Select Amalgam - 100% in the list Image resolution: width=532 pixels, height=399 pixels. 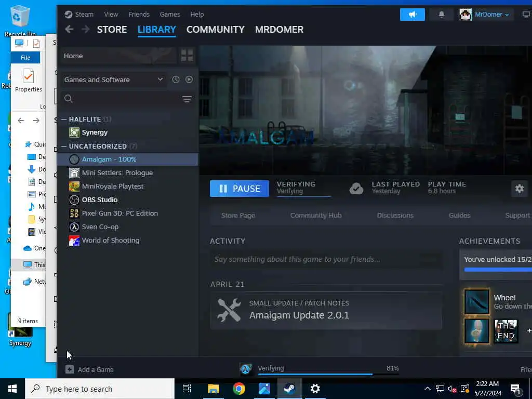[x=128, y=159]
